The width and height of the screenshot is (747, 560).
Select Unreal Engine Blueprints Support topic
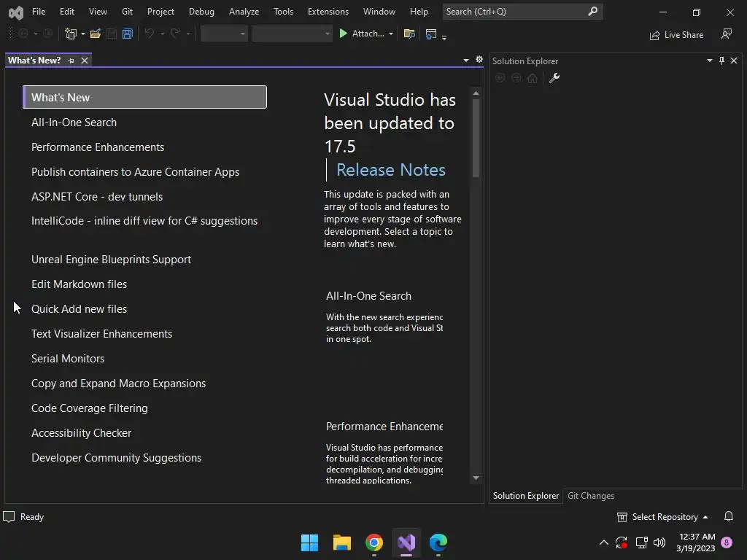pyautogui.click(x=111, y=260)
